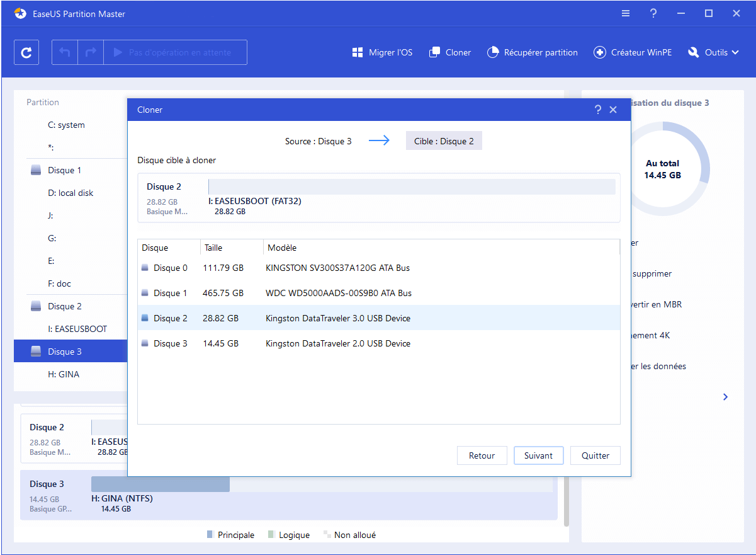Click the Suivant button
The height and width of the screenshot is (555, 756).
(x=538, y=455)
